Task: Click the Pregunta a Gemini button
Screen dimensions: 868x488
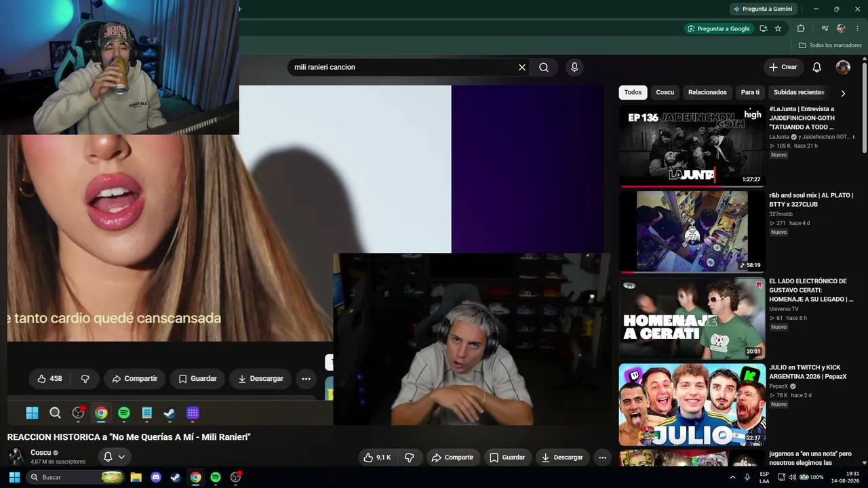Action: click(763, 9)
